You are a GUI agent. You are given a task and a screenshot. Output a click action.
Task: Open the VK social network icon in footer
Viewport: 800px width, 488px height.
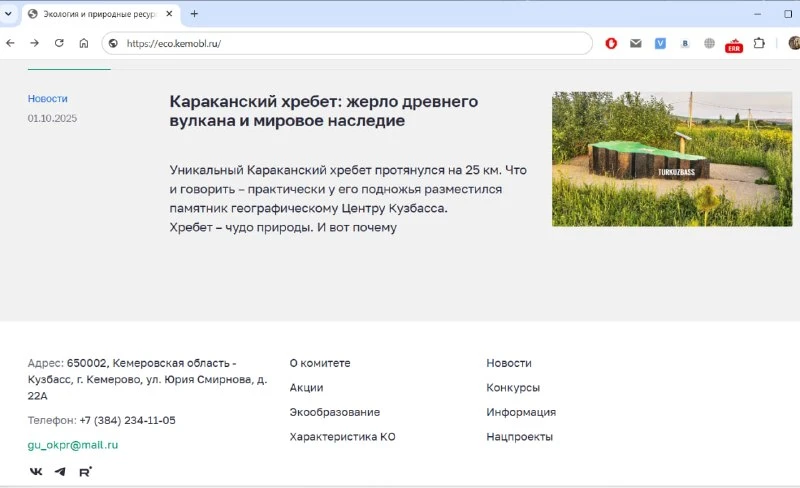(x=36, y=471)
